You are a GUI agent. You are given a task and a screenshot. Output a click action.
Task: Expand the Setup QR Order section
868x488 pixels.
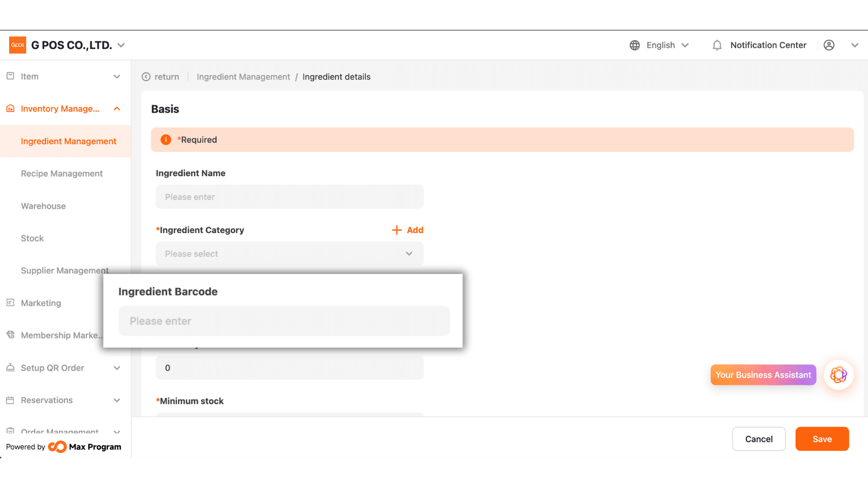pyautogui.click(x=117, y=368)
